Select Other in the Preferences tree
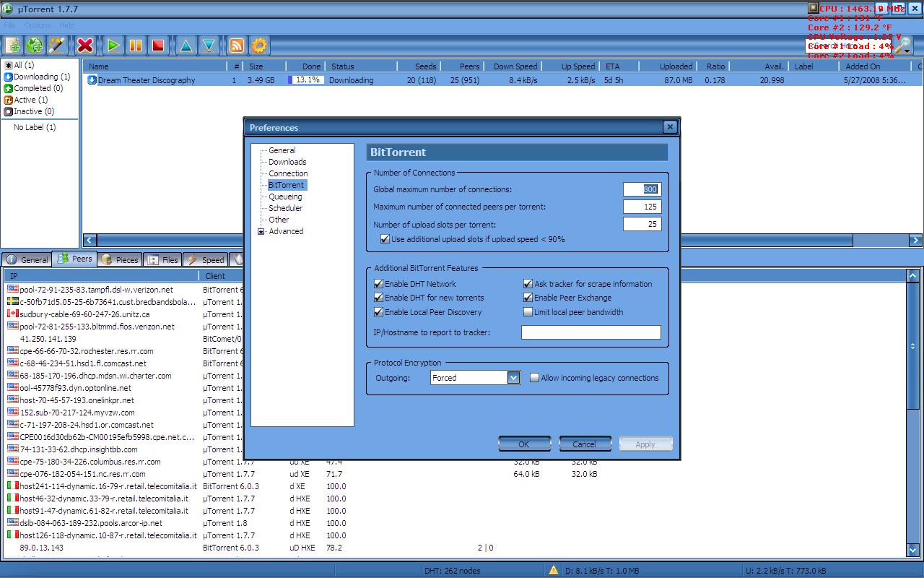The image size is (924, 578). pos(279,220)
